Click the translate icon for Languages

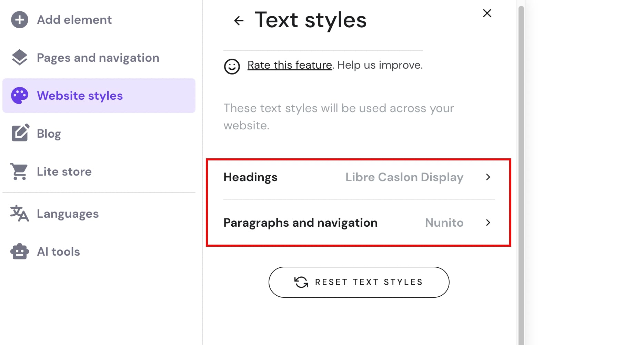click(x=19, y=214)
